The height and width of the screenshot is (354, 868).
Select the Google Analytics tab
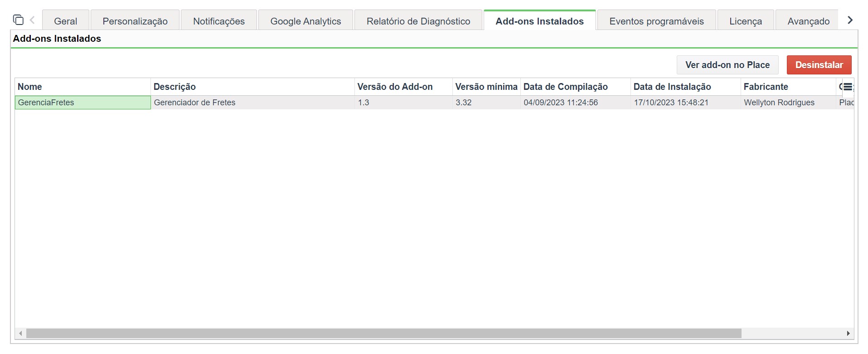pyautogui.click(x=305, y=20)
